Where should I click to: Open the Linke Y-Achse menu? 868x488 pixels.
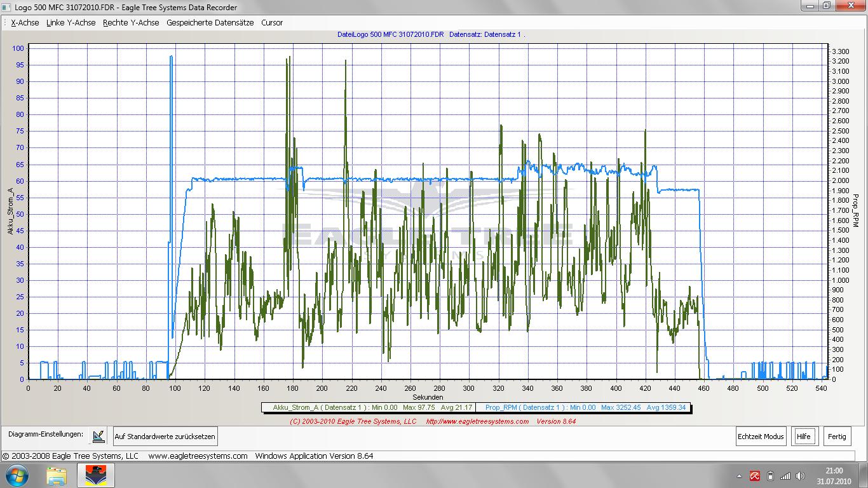[x=71, y=22]
